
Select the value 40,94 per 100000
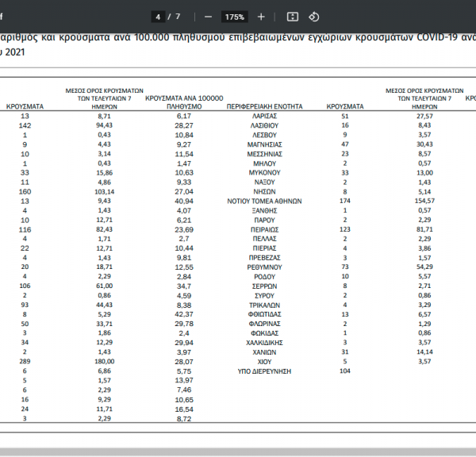[184, 202]
